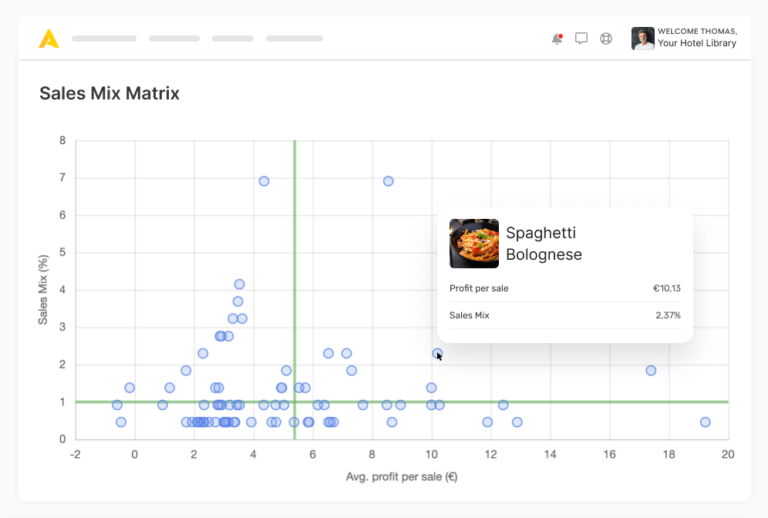Open the notifications bell
Screen dimensions: 768x518
(x=557, y=39)
